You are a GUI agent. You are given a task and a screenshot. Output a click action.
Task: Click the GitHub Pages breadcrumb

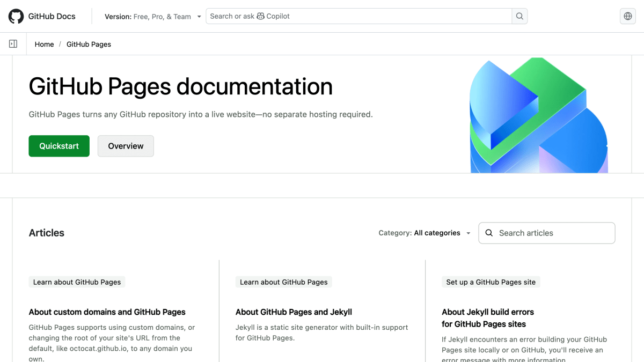(x=89, y=44)
